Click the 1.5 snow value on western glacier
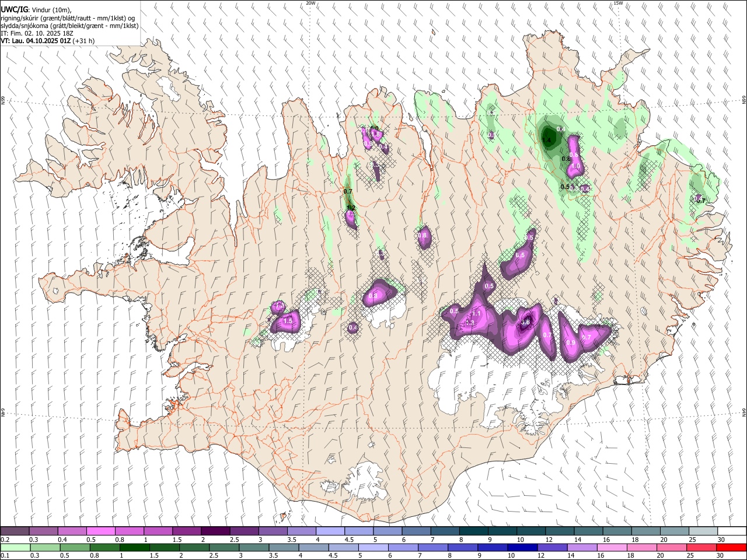The width and height of the screenshot is (747, 560). coord(288,321)
